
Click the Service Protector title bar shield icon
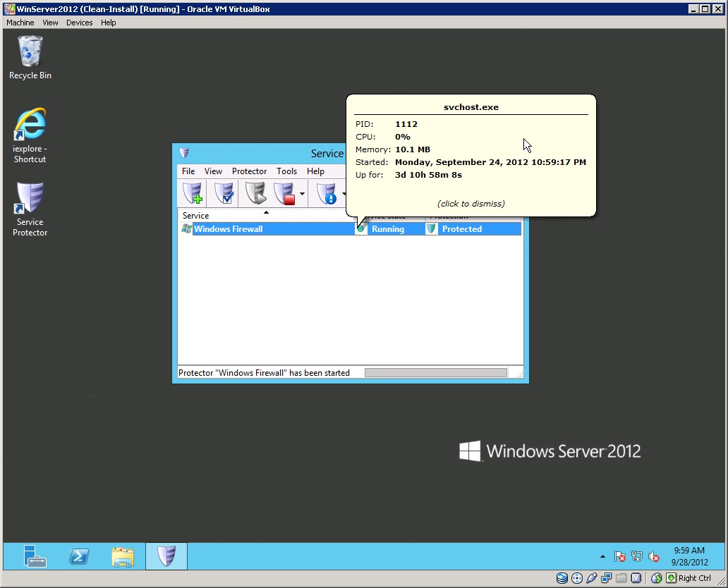[x=184, y=153]
